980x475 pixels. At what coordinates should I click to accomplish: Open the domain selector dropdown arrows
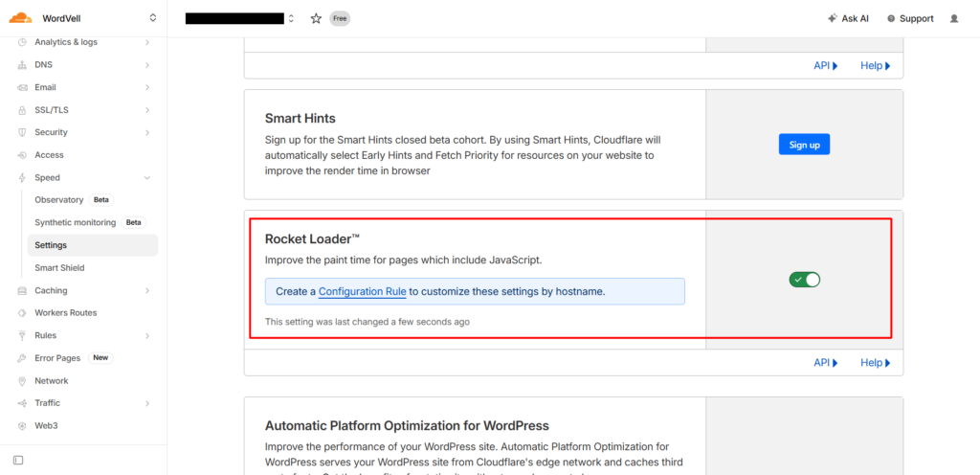[291, 19]
